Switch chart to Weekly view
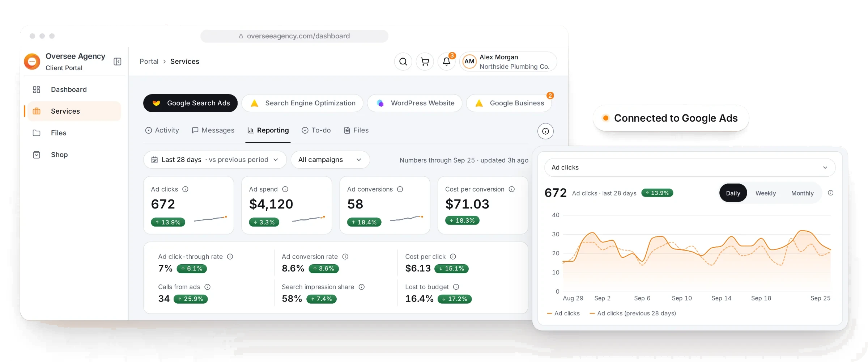This screenshot has height=362, width=868. (x=766, y=193)
